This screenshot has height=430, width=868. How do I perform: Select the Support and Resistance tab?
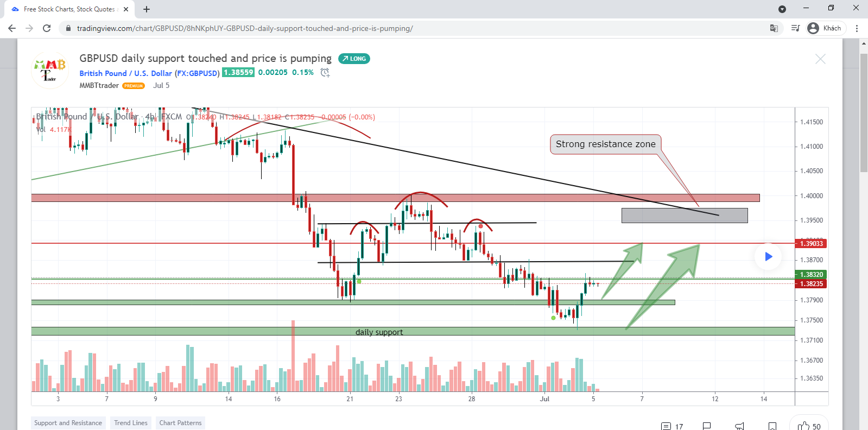[x=68, y=422]
